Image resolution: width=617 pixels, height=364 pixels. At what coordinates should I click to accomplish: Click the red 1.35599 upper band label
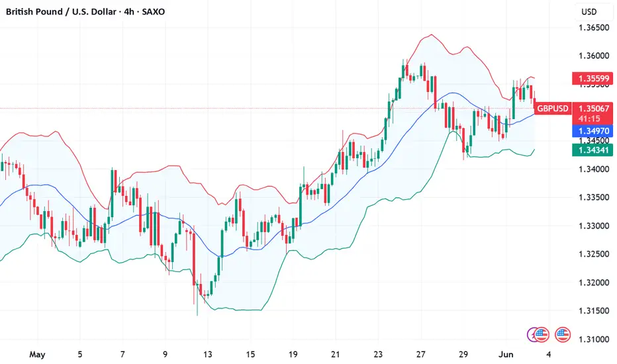593,78
